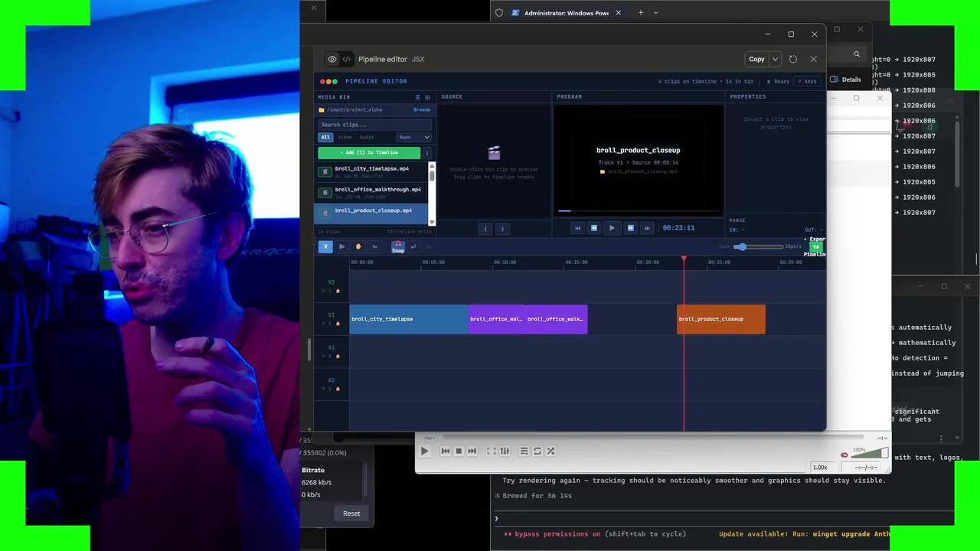Screen dimensions: 980x551
Task: Click the mark-in brace button under Source
Action: (x=485, y=228)
